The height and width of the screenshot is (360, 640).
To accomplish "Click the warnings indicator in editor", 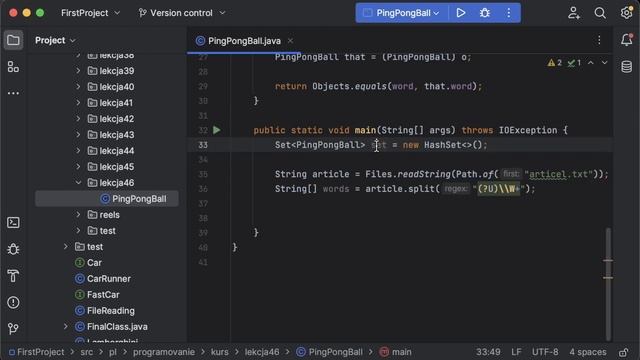I will click(555, 63).
